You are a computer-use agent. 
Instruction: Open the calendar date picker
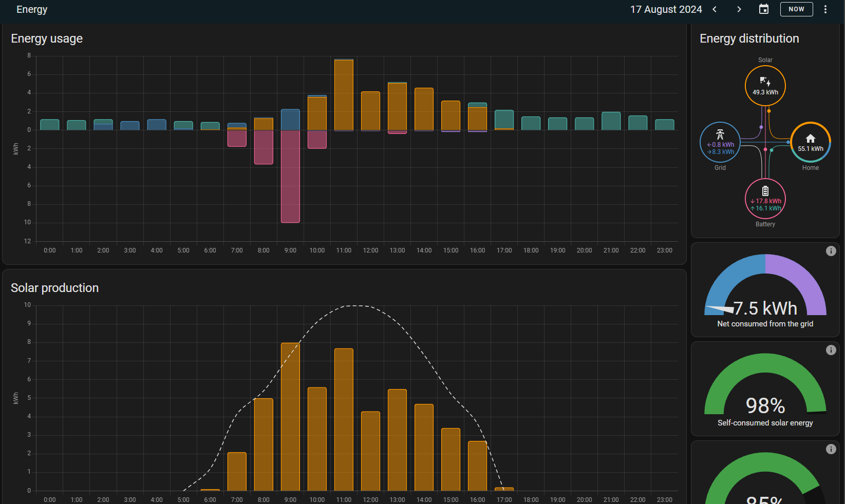(x=764, y=9)
